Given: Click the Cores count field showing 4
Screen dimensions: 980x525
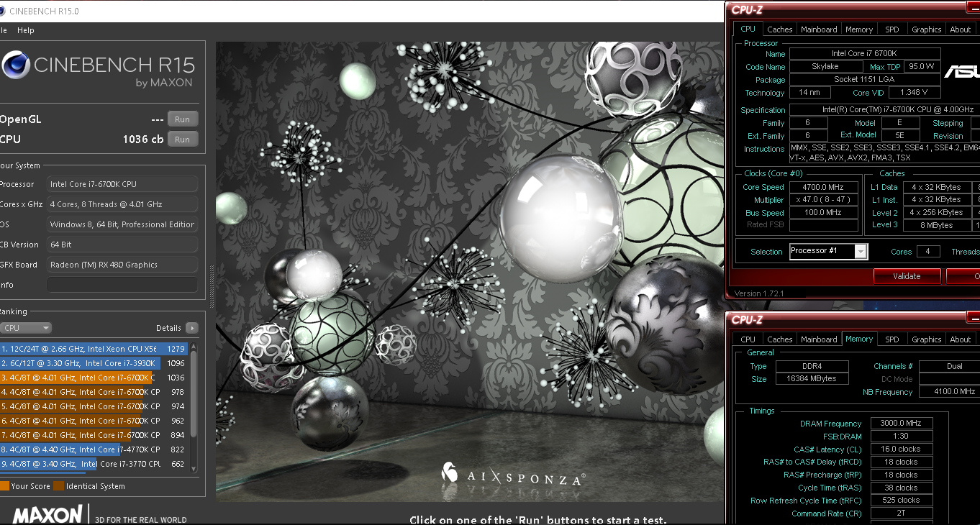Looking at the screenshot, I should click(x=928, y=252).
